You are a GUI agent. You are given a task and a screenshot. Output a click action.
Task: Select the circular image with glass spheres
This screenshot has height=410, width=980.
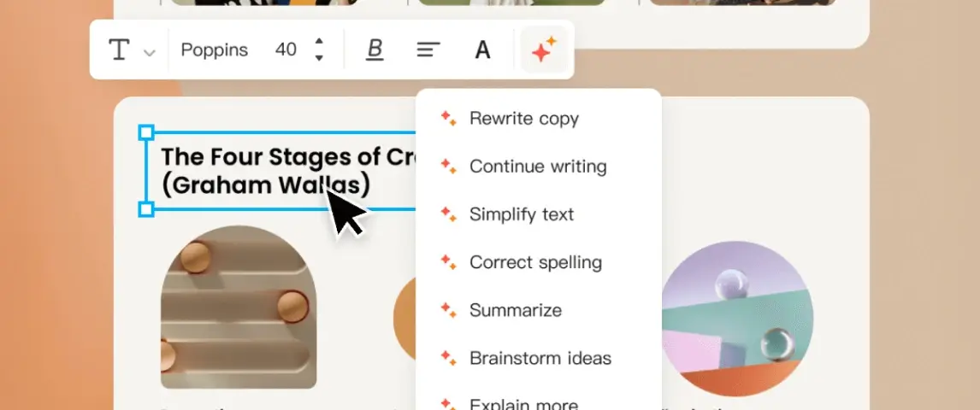(x=737, y=316)
